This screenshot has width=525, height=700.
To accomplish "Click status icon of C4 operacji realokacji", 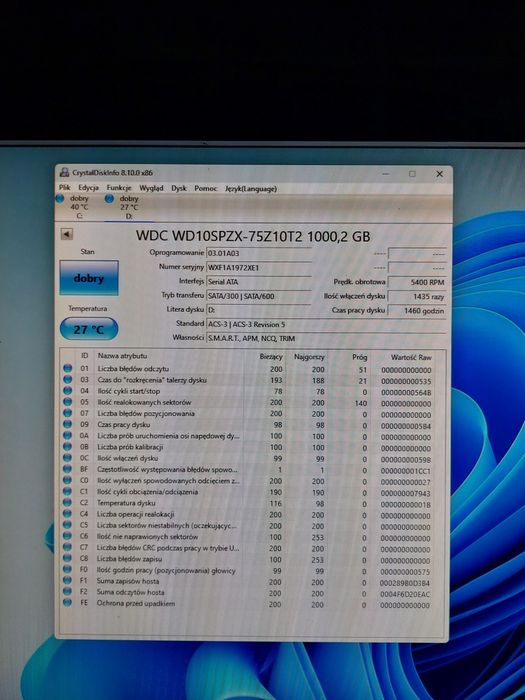I will 67,513.
